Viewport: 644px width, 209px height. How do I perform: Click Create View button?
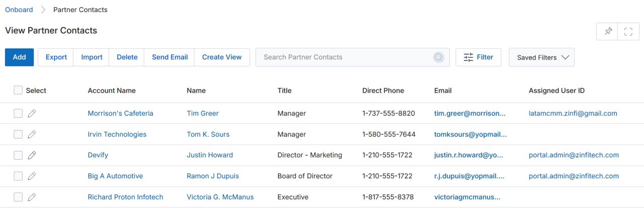coord(222,57)
